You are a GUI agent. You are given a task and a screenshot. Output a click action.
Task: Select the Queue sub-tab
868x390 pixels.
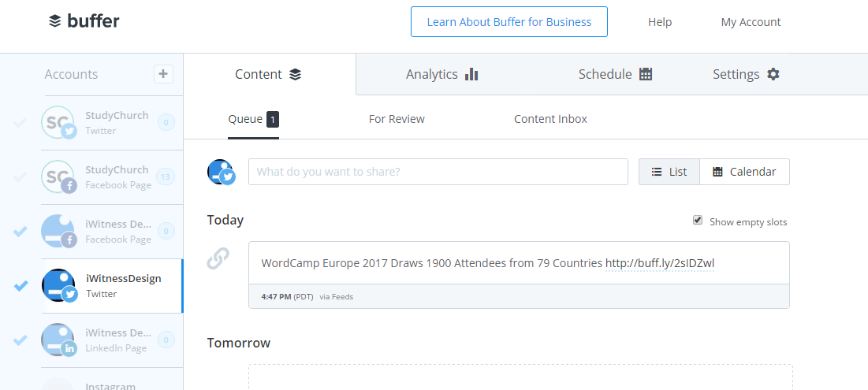[254, 119]
